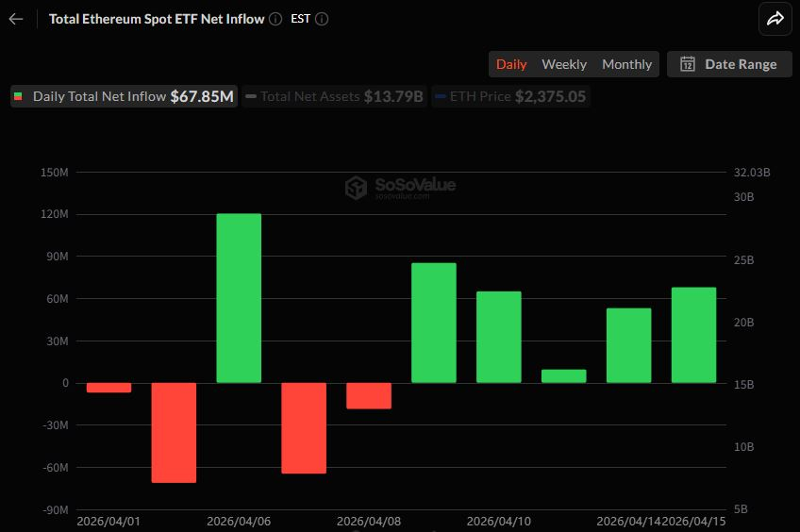Click info icon beside Net Inflow title
Screen dimensions: 800x532
275,19
